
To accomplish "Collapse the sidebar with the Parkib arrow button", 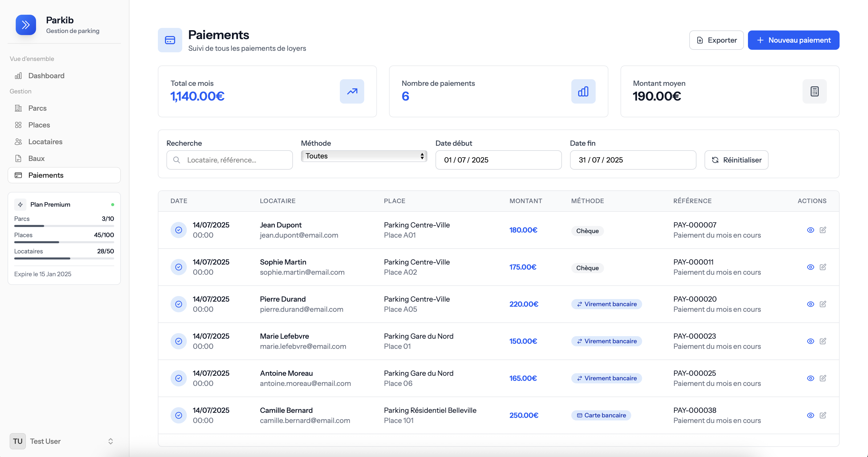I will (26, 25).
